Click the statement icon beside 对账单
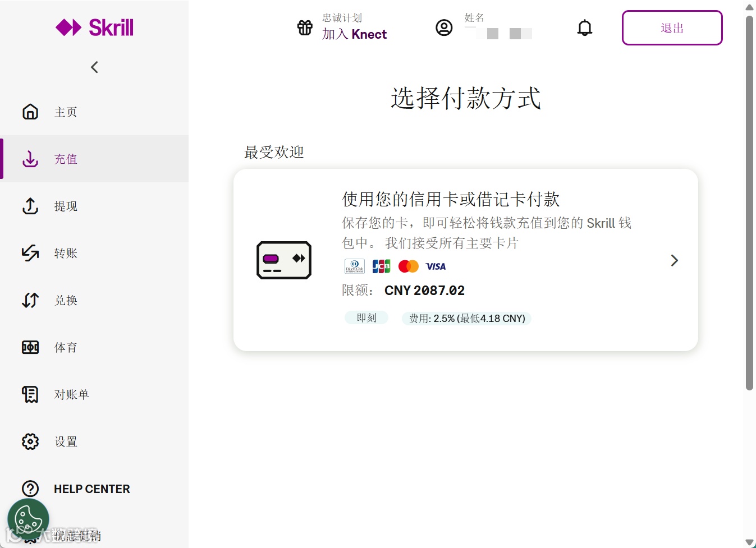This screenshot has height=548, width=756. point(30,394)
